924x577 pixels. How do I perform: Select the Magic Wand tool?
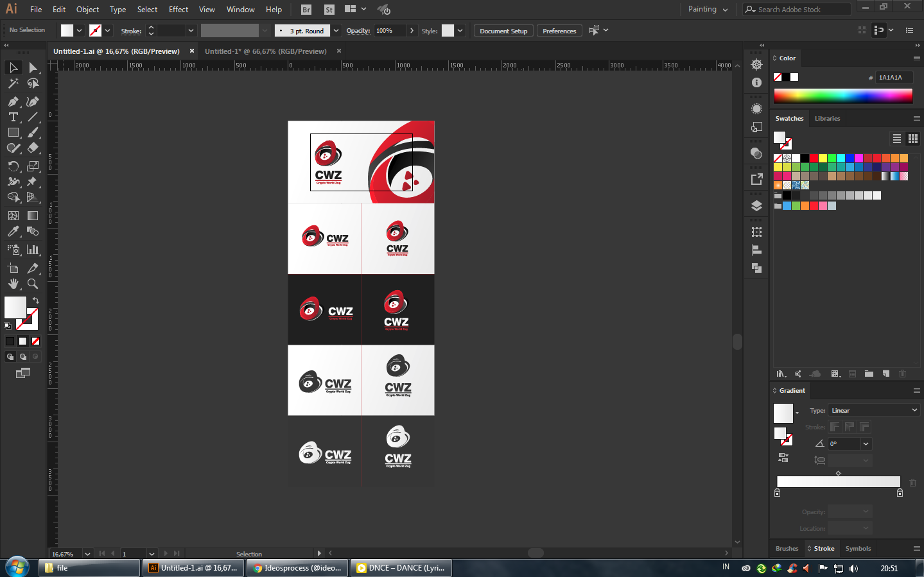tap(13, 83)
